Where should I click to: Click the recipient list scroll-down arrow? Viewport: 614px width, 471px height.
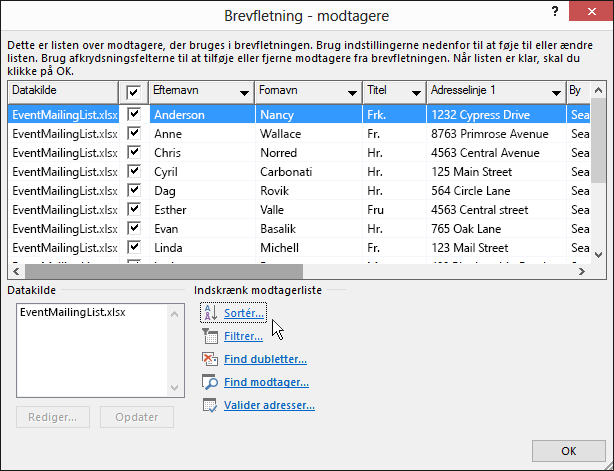click(x=598, y=255)
